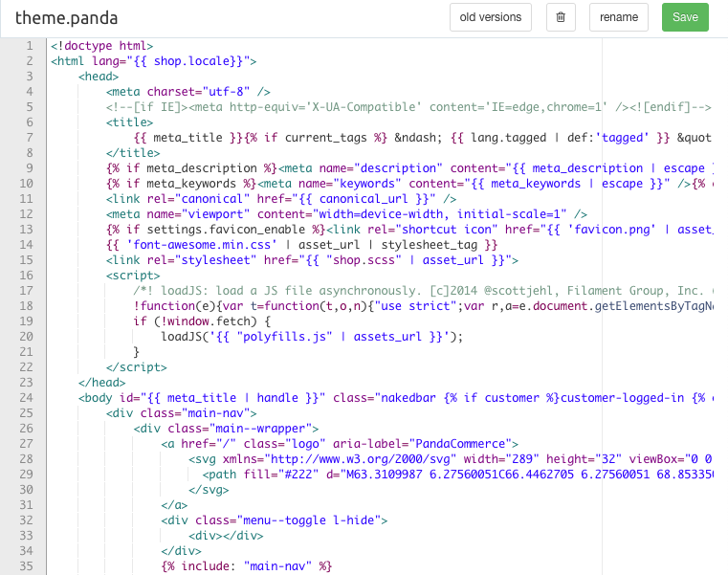728x575 pixels.
Task: Click the settings.favicon_enable line
Action: [x=409, y=230]
